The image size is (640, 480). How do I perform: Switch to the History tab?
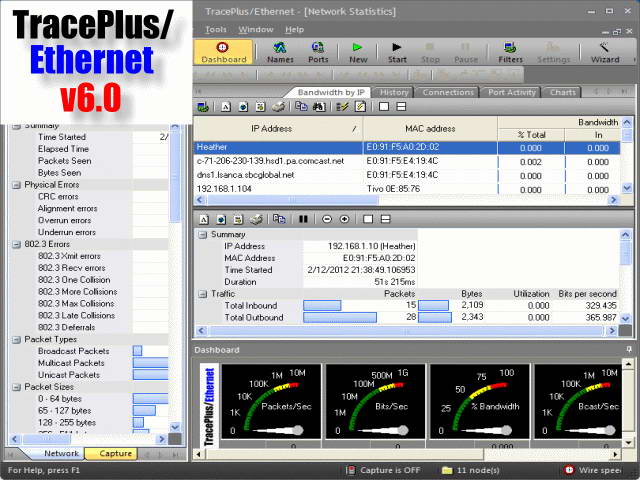[x=393, y=93]
